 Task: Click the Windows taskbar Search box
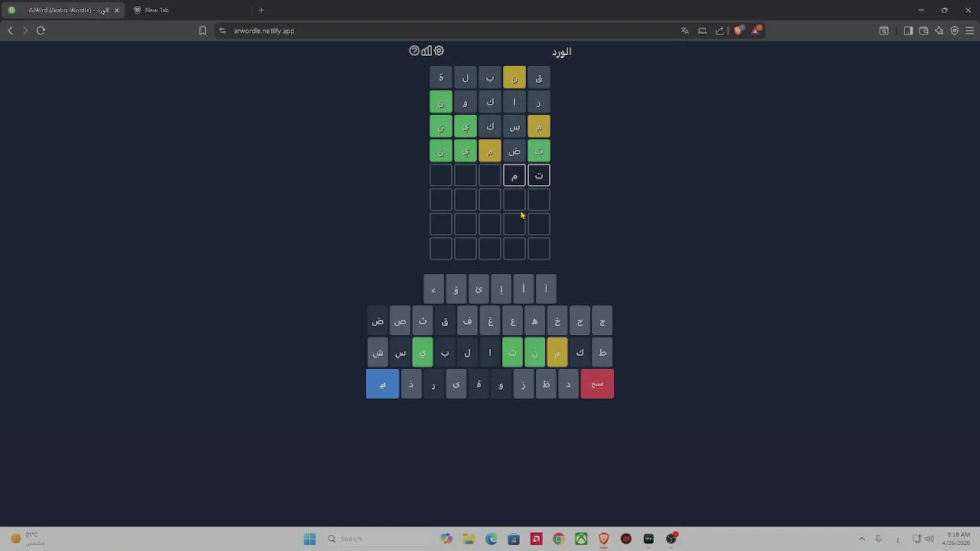(377, 539)
